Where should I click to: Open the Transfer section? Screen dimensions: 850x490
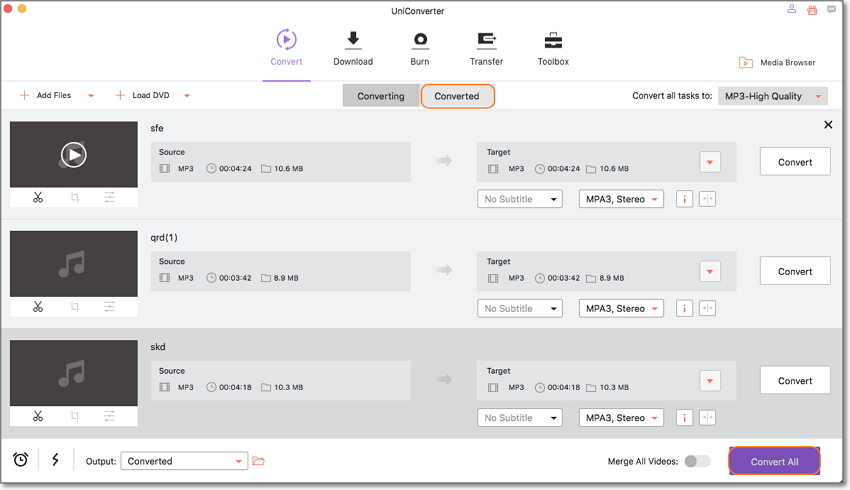pos(486,48)
